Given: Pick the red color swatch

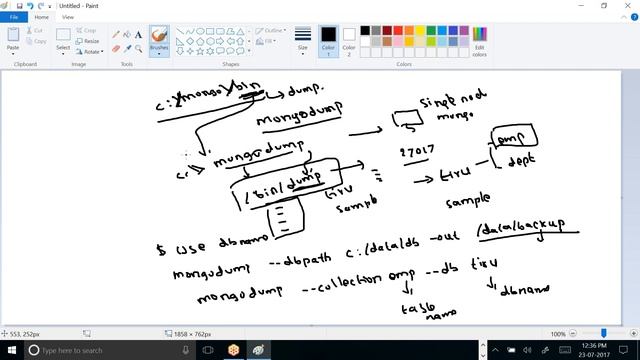Looking at the screenshot, I should [398, 31].
